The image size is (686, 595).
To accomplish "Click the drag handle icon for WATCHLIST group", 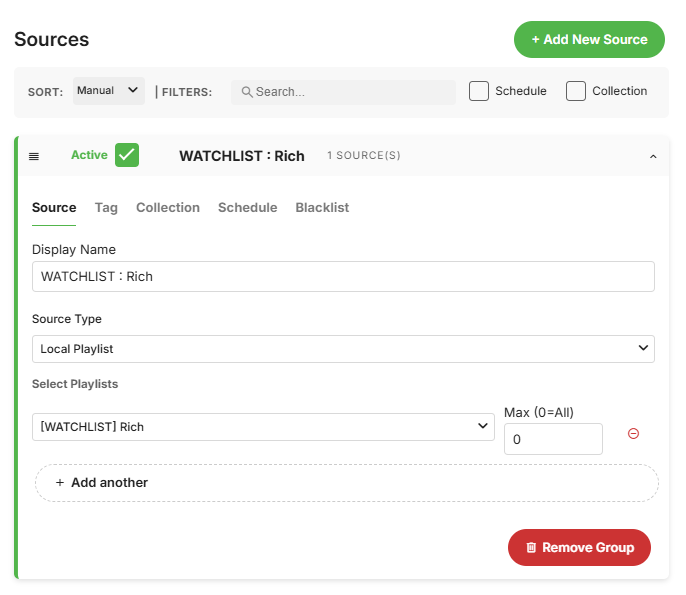I will click(x=34, y=156).
